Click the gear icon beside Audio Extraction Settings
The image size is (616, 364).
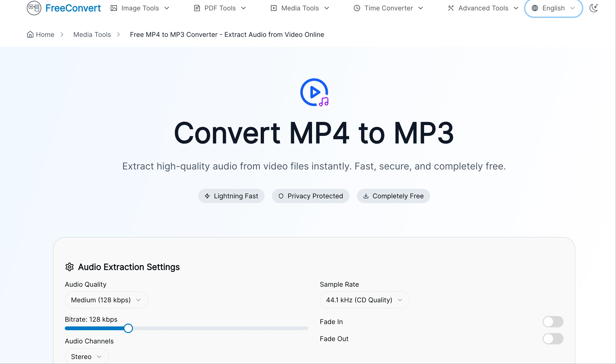[x=70, y=267]
